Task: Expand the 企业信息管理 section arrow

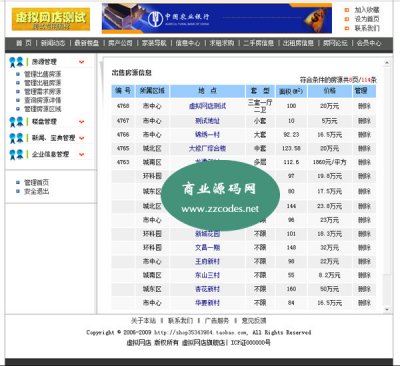Action: pyautogui.click(x=81, y=154)
